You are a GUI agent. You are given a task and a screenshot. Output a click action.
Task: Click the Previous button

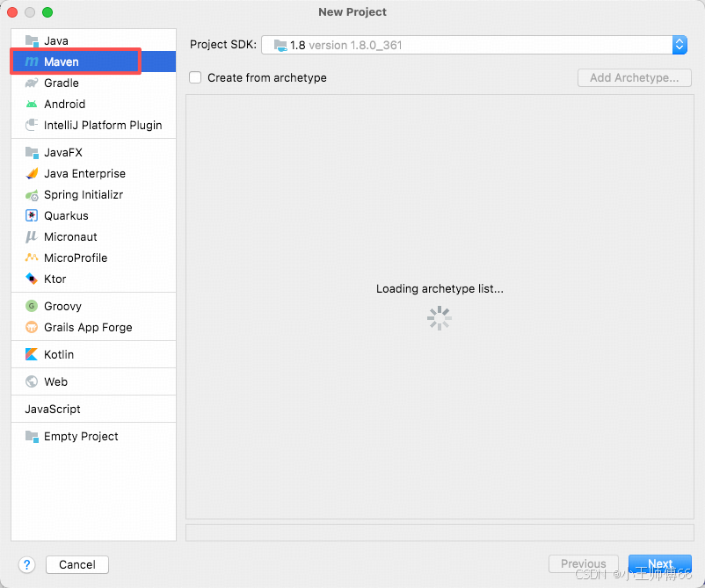point(583,563)
